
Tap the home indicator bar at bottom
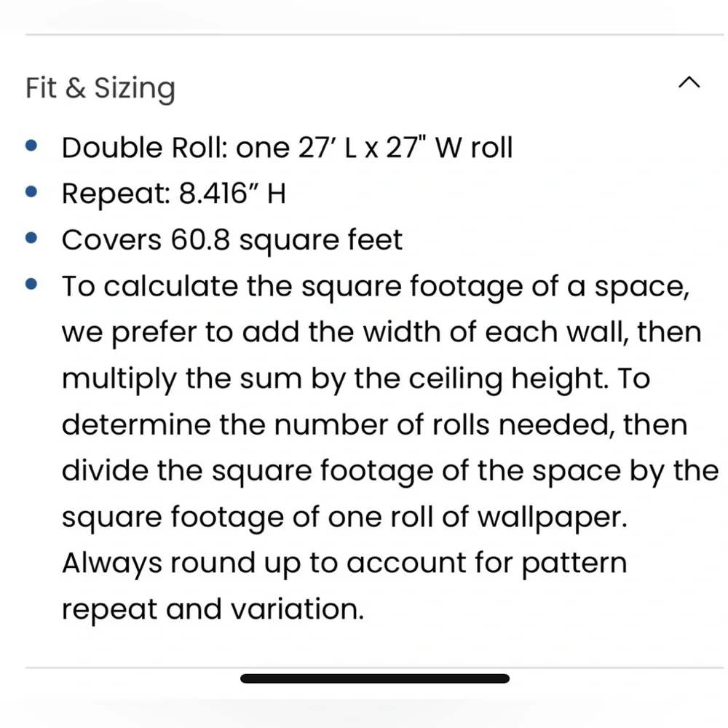click(x=375, y=678)
